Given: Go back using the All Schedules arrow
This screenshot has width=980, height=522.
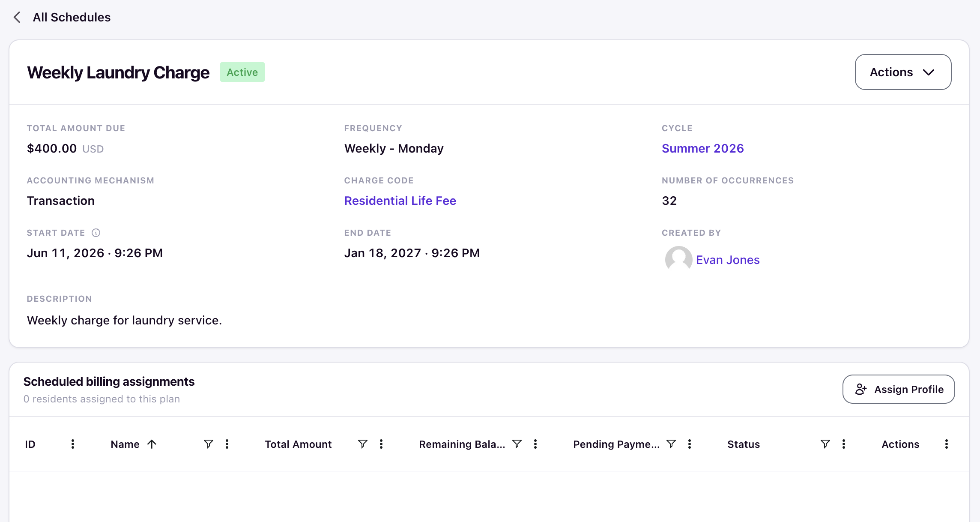Looking at the screenshot, I should [17, 18].
